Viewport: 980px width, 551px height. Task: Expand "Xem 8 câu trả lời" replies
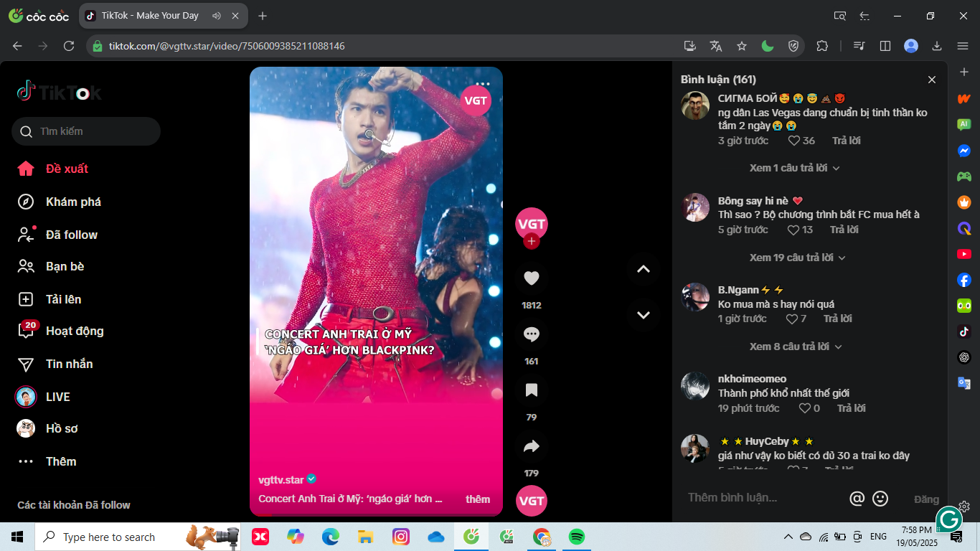tap(794, 347)
